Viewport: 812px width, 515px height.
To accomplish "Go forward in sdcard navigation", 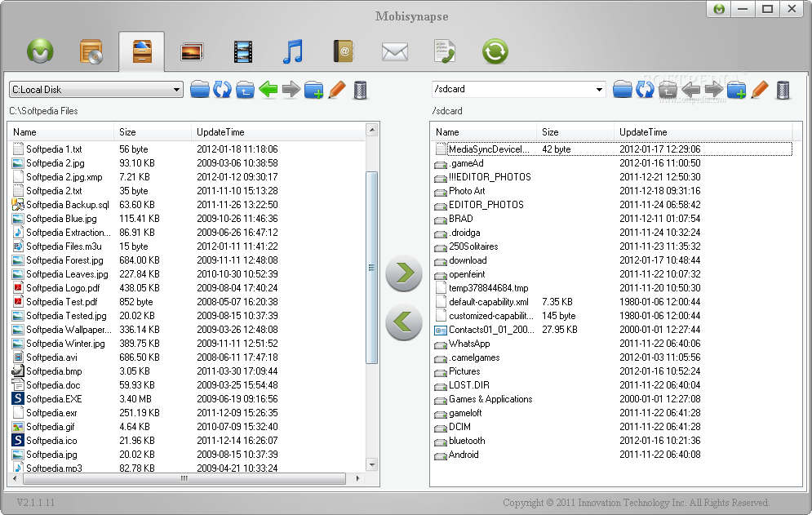I will 713,89.
